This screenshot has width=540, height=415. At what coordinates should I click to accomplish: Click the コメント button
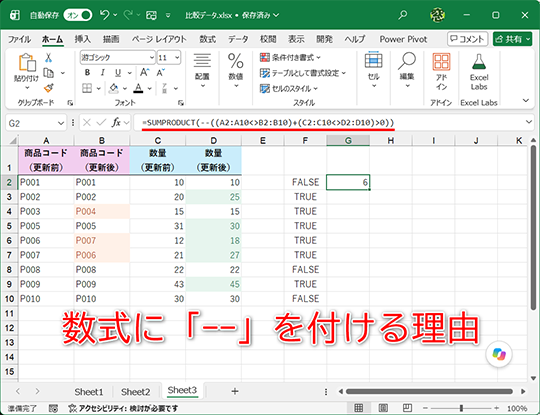(x=467, y=39)
